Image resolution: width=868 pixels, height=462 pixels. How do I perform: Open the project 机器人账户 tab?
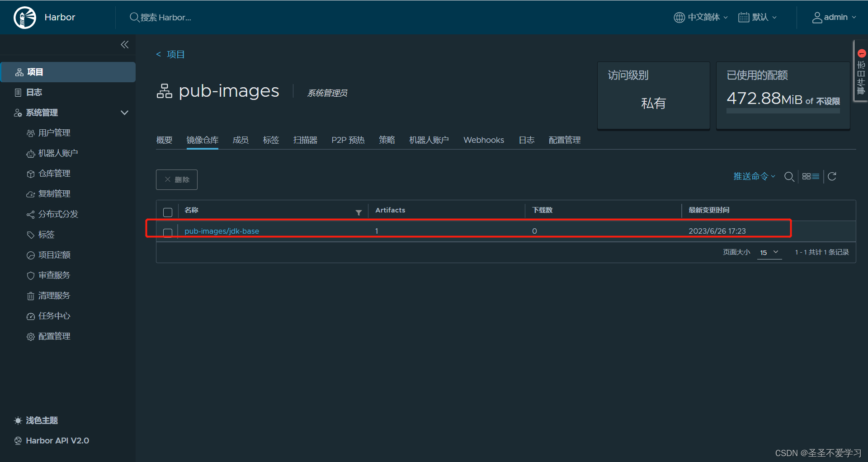[x=429, y=140]
